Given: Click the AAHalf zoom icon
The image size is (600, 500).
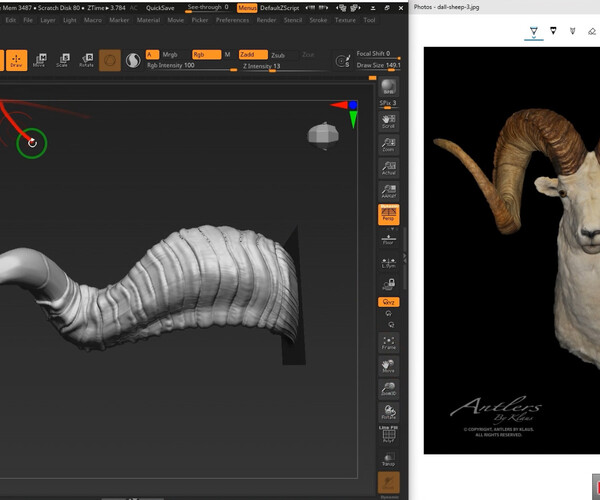Looking at the screenshot, I should 388,191.
